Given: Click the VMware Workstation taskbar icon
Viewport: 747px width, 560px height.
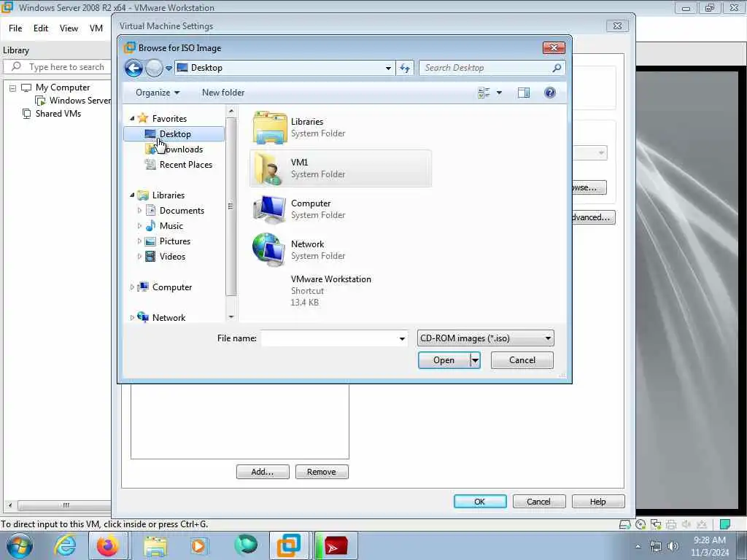Looking at the screenshot, I should coord(289,545).
